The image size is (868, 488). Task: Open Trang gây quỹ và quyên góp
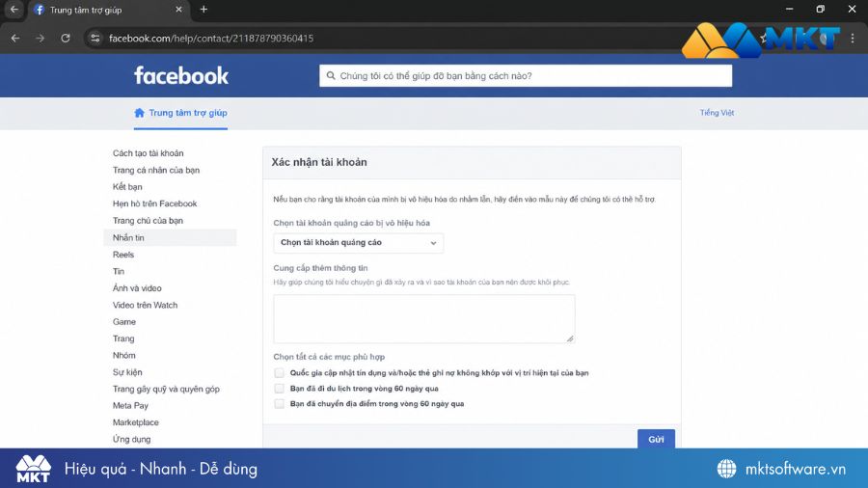tap(166, 389)
